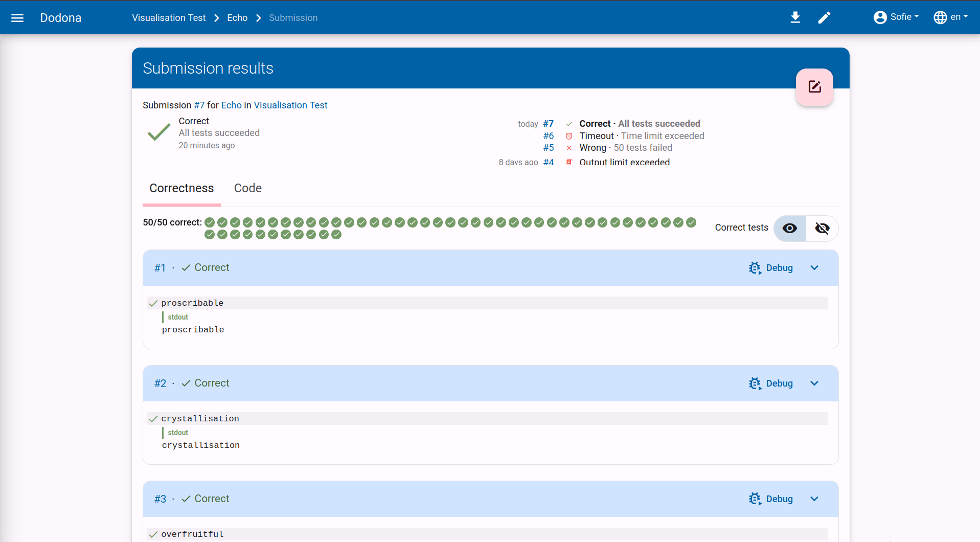980x542 pixels.
Task: Click the timeout alarm icon of submission #6
Action: click(x=569, y=136)
